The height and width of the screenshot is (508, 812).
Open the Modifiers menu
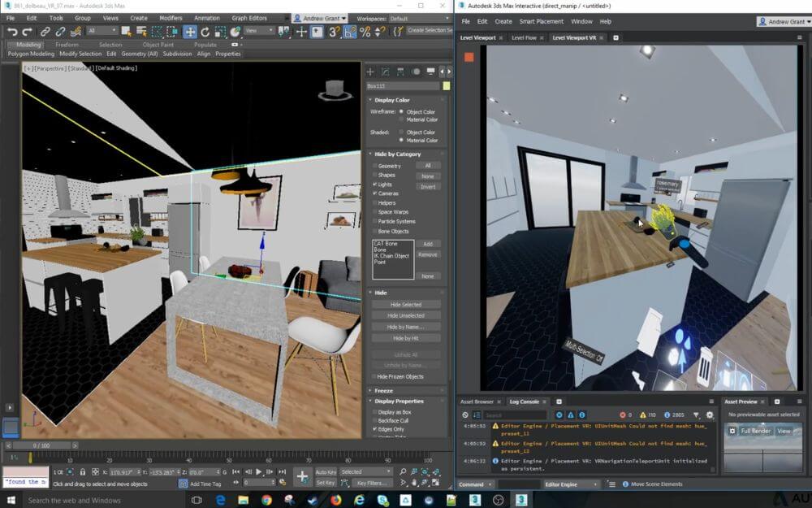(171, 17)
